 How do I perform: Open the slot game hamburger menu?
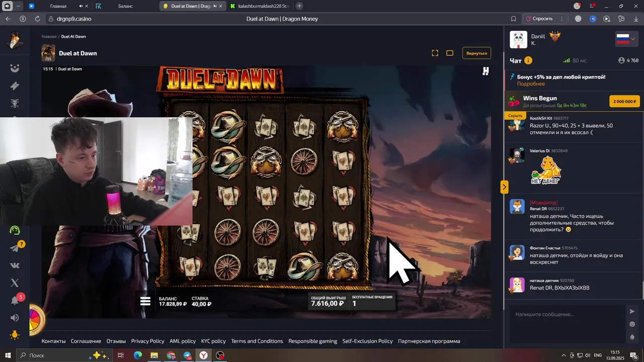coord(145,301)
